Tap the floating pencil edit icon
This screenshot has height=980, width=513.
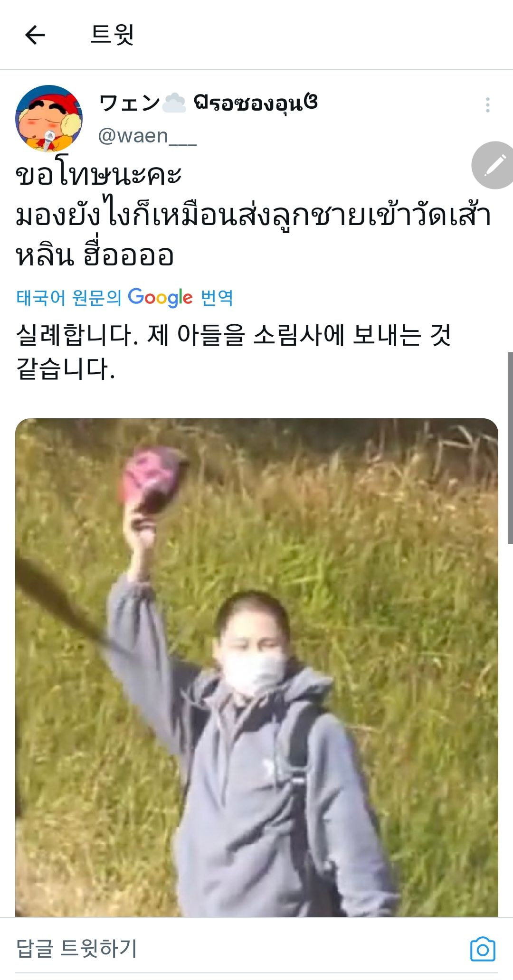pos(493,165)
